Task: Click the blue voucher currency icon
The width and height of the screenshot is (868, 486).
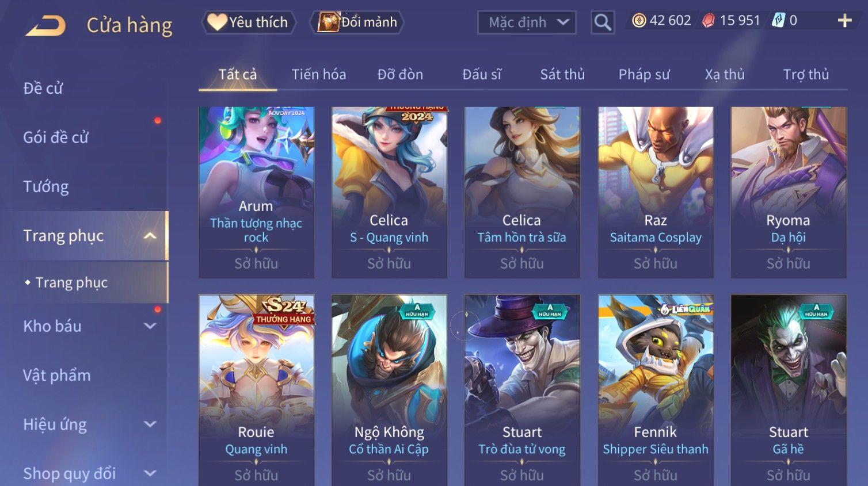Action: pyautogui.click(x=778, y=21)
